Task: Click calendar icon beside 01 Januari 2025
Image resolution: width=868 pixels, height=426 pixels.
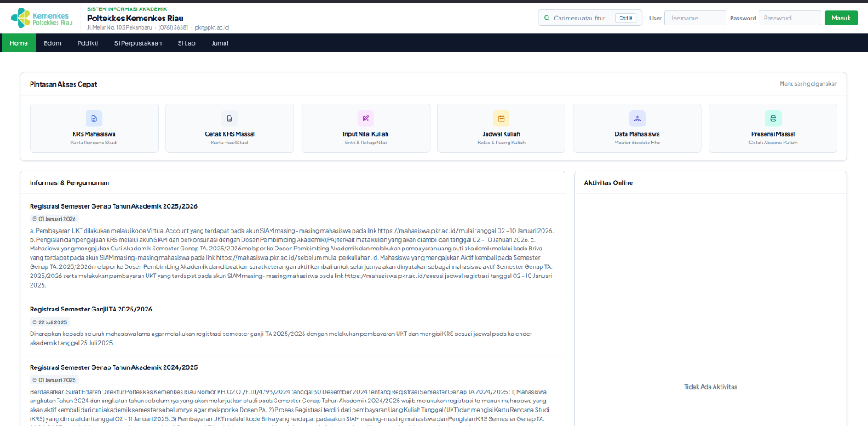Action: [x=35, y=380]
